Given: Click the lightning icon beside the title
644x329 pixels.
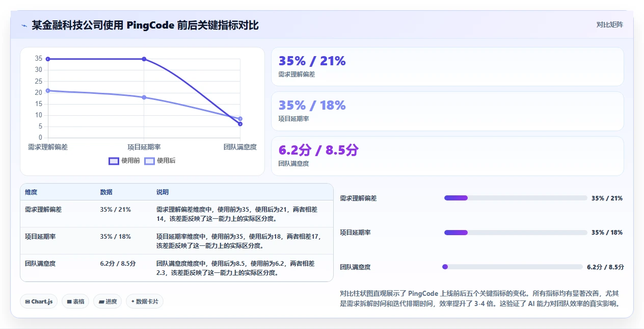Looking at the screenshot, I should (24, 25).
